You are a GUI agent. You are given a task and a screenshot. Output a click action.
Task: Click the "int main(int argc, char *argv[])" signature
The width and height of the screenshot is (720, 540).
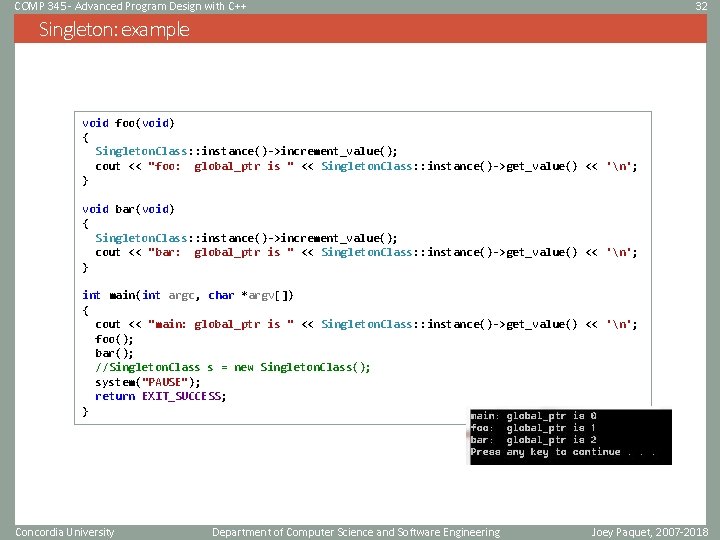(x=188, y=295)
